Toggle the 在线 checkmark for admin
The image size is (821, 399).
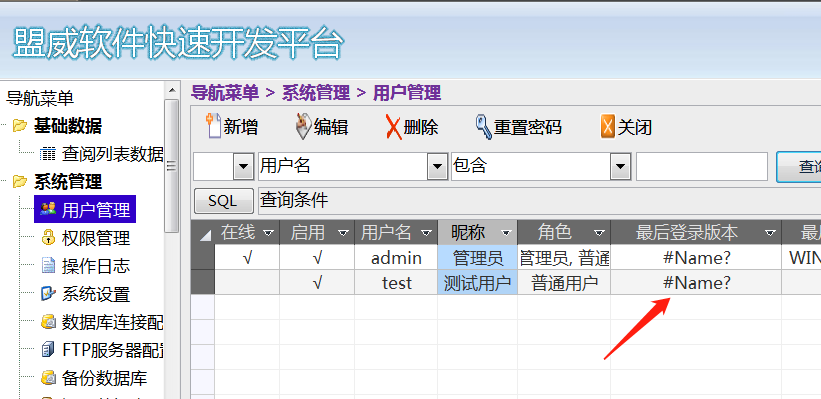click(247, 258)
